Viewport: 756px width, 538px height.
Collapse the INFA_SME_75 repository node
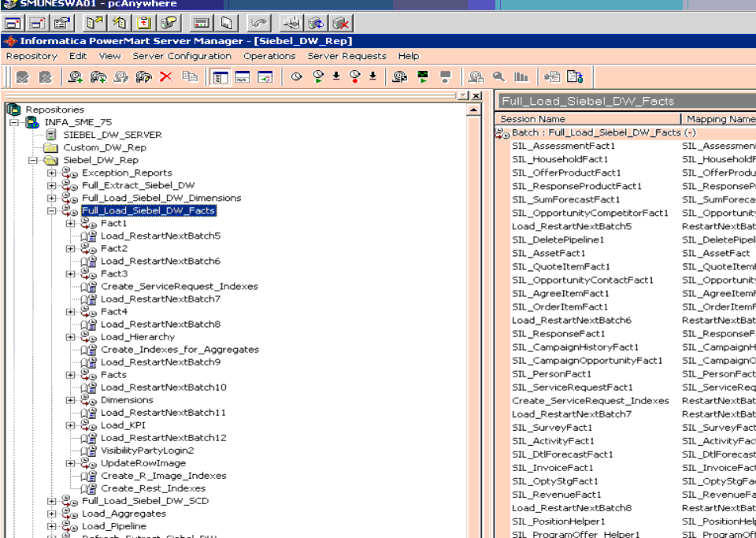click(14, 122)
